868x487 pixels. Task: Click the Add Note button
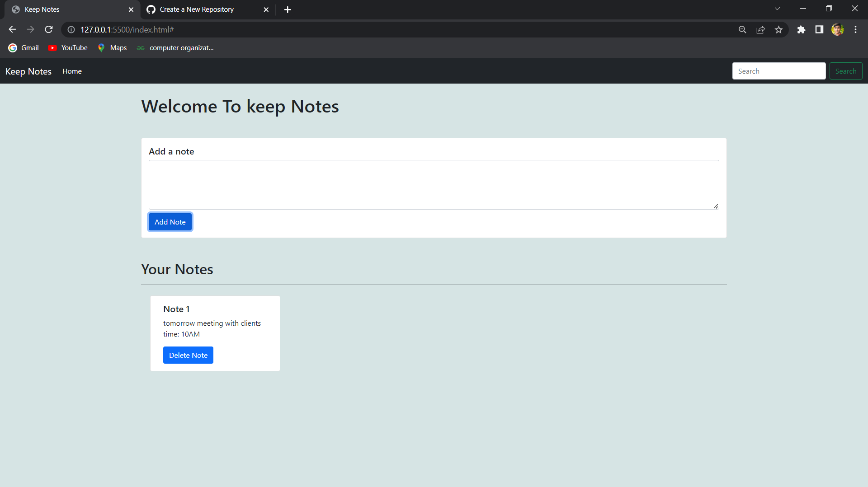(170, 222)
